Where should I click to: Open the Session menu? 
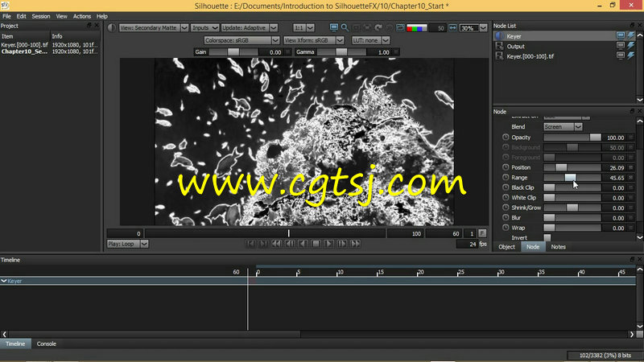41,16
